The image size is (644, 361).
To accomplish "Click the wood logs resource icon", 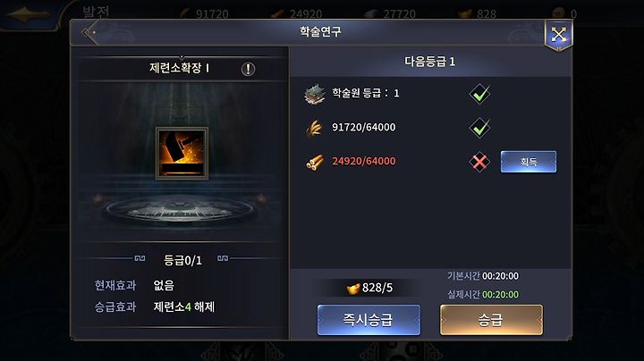I will (315, 162).
